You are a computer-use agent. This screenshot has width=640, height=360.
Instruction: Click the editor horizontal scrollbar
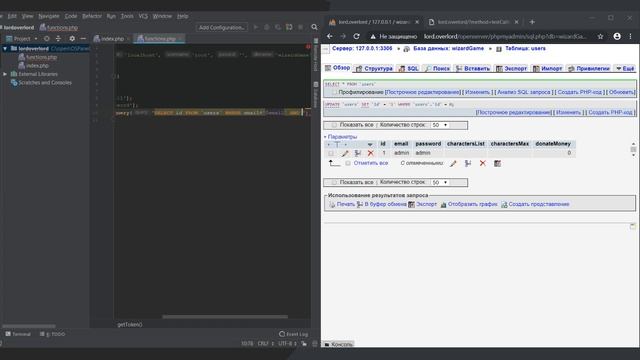[x=225, y=316]
